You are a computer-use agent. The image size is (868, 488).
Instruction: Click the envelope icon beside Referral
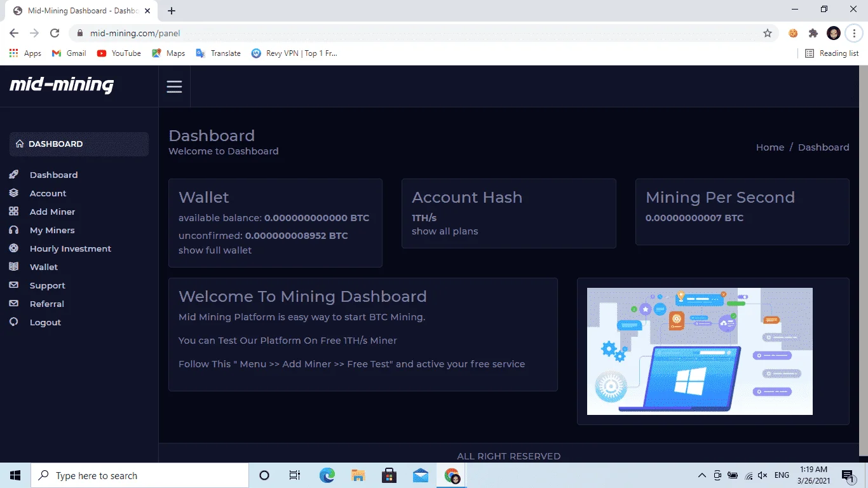click(x=14, y=304)
